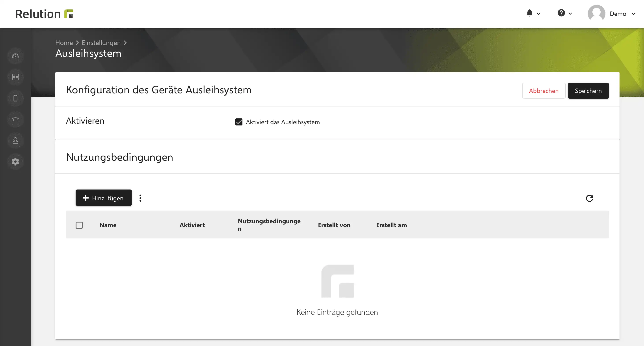The image size is (644, 346).
Task: Open the dashboard speedometer sidebar icon
Action: (15, 56)
